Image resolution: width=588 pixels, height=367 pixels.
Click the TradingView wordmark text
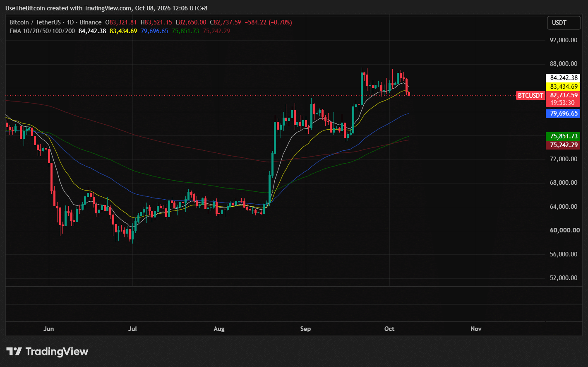[57, 352]
